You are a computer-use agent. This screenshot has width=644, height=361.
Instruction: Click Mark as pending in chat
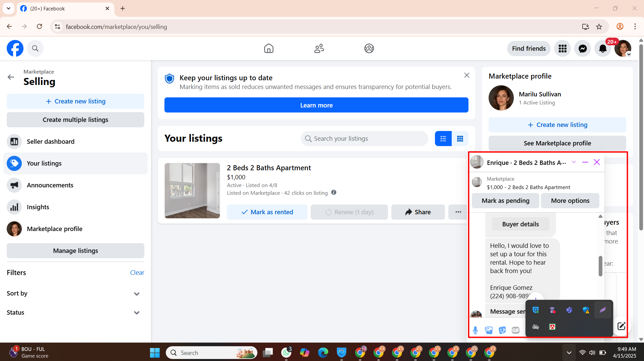pyautogui.click(x=505, y=200)
